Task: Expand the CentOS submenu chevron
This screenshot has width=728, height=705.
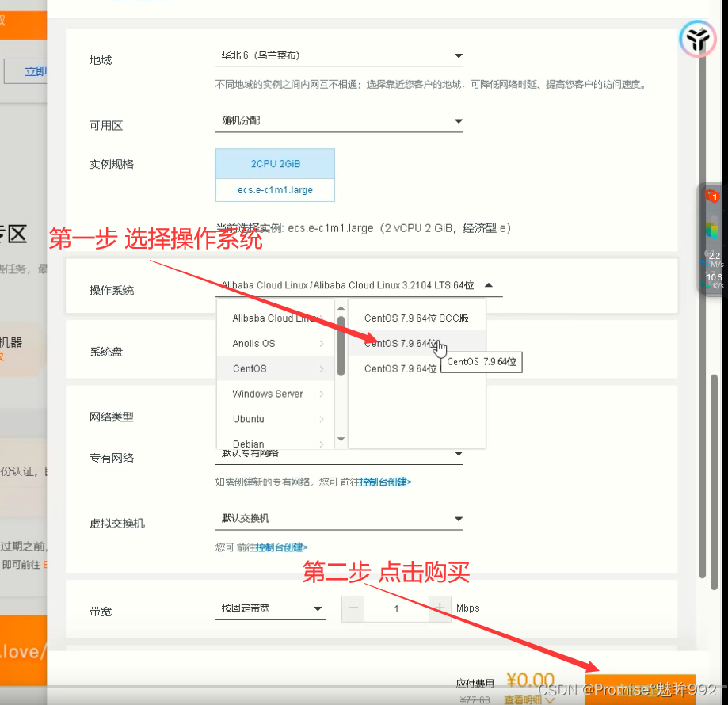Action: coord(322,368)
